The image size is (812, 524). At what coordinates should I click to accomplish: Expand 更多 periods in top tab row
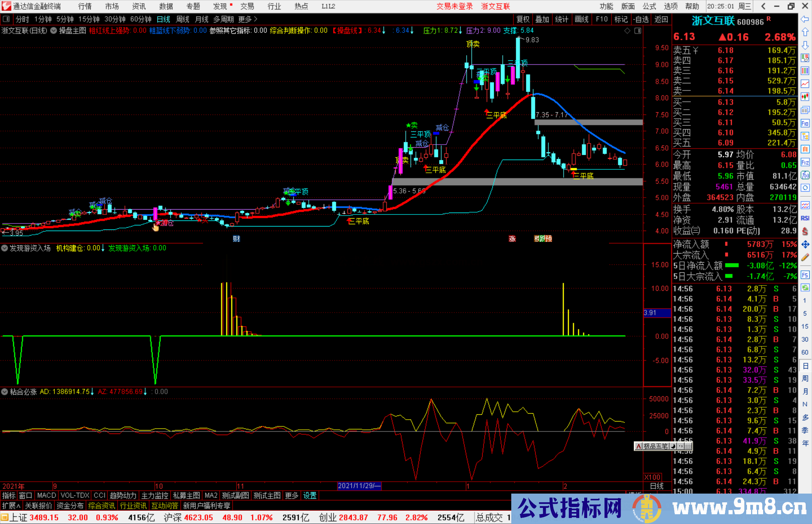[x=248, y=19]
